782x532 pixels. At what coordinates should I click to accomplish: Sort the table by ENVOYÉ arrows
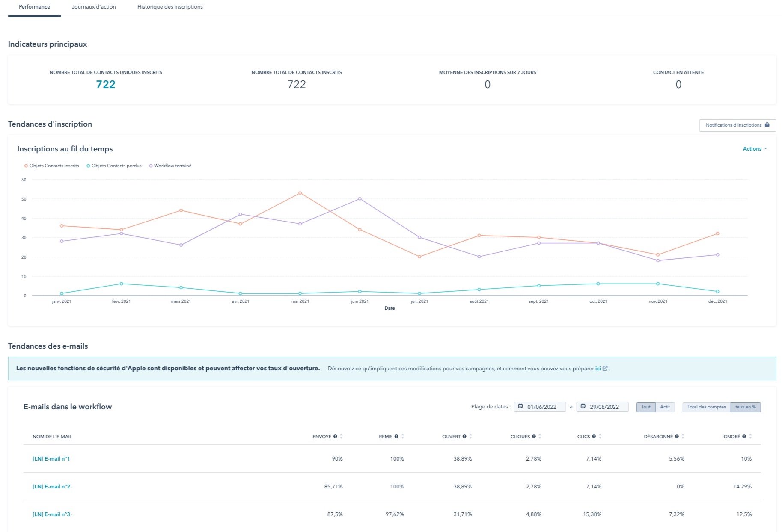tap(341, 437)
